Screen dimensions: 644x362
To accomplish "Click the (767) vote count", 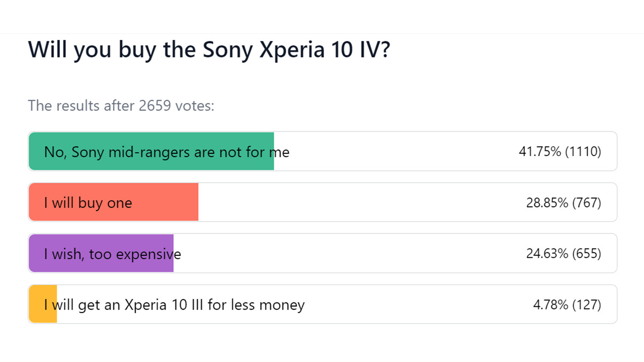I will click(587, 202).
